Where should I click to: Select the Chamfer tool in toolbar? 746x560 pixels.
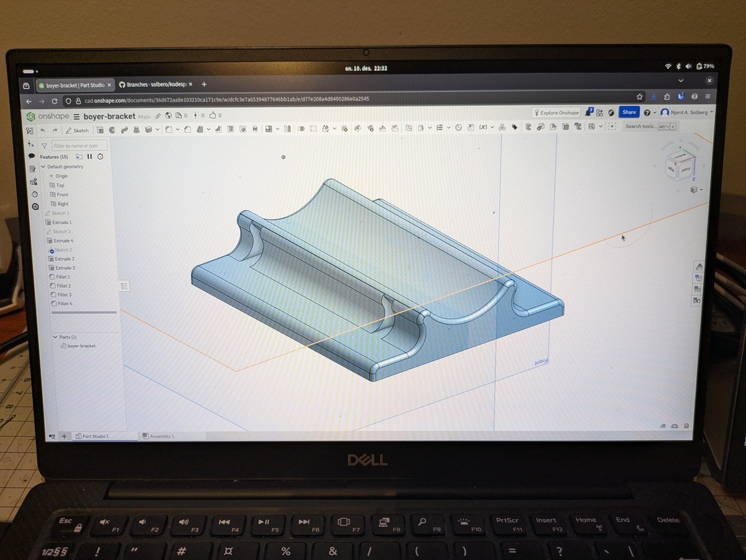coord(188,129)
